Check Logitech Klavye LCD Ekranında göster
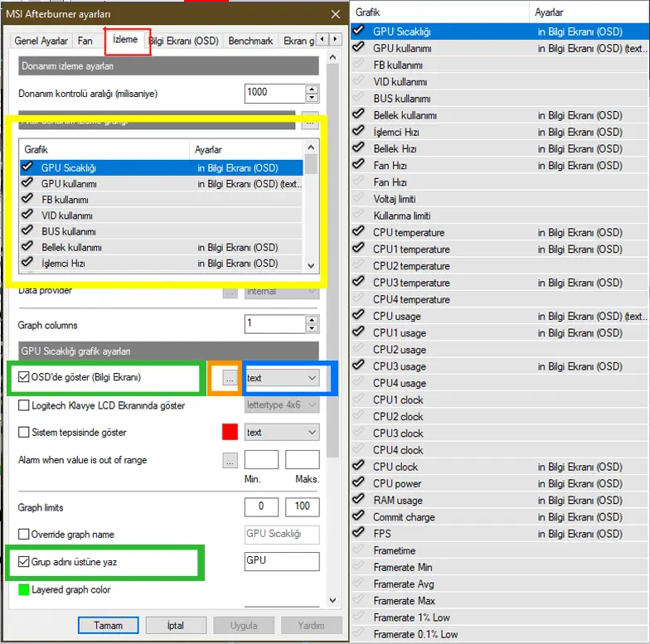 [x=23, y=404]
